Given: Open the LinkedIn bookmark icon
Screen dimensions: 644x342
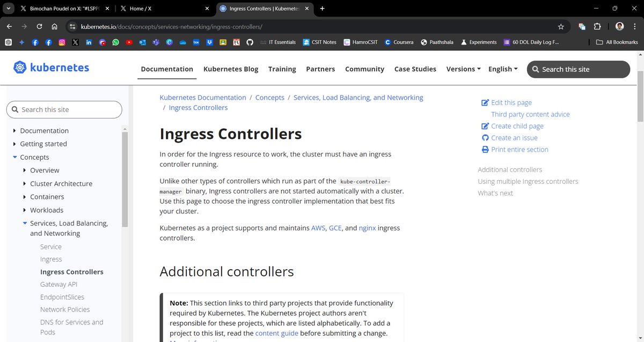Looking at the screenshot, I should coord(89,42).
